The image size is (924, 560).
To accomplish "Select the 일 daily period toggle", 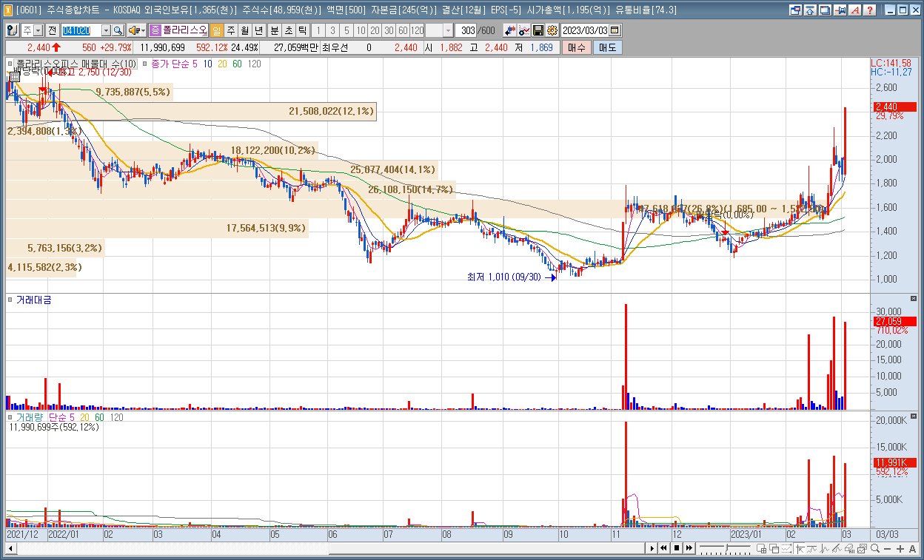I will (217, 30).
